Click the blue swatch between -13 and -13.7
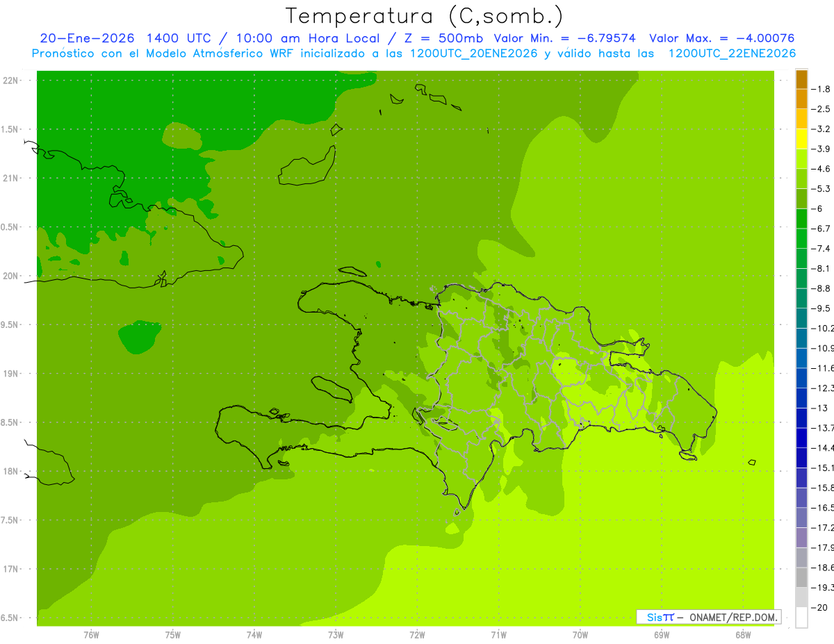Viewport: 834px width, 644px height. point(801,418)
